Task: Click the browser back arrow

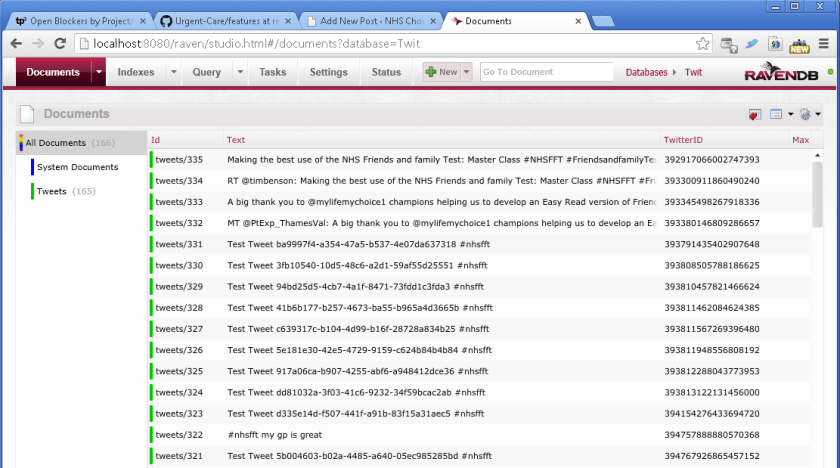Action: click(x=14, y=44)
